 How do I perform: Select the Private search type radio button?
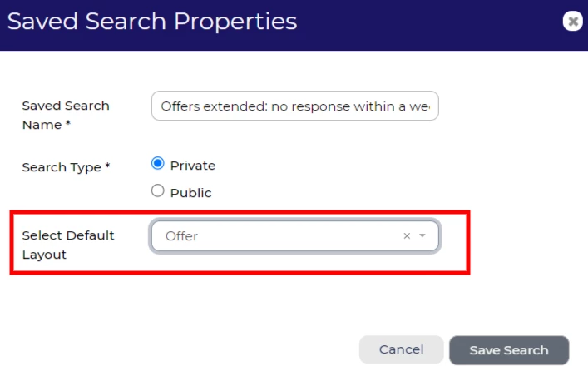tap(158, 164)
